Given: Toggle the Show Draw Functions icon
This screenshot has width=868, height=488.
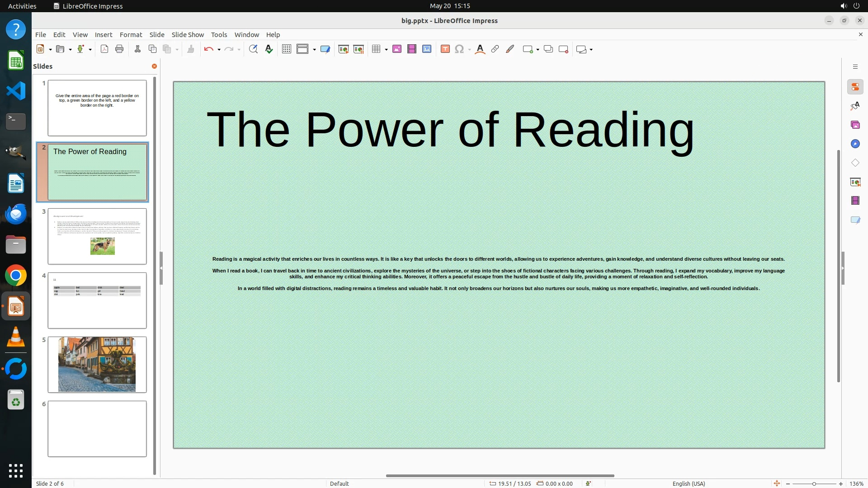Looking at the screenshot, I should point(510,49).
